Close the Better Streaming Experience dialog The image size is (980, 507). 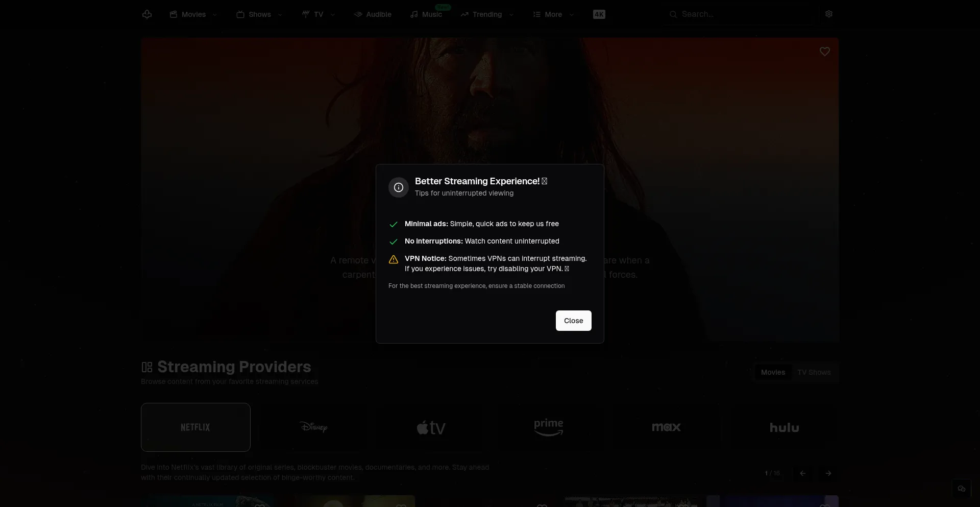[x=573, y=321]
